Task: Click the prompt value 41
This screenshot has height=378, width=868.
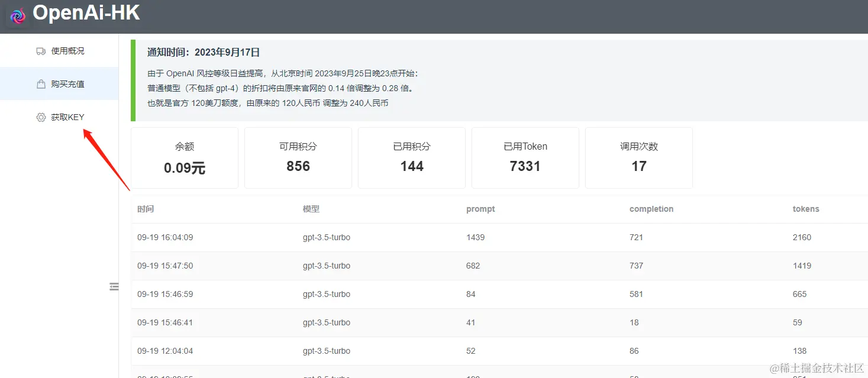Action: click(x=471, y=322)
